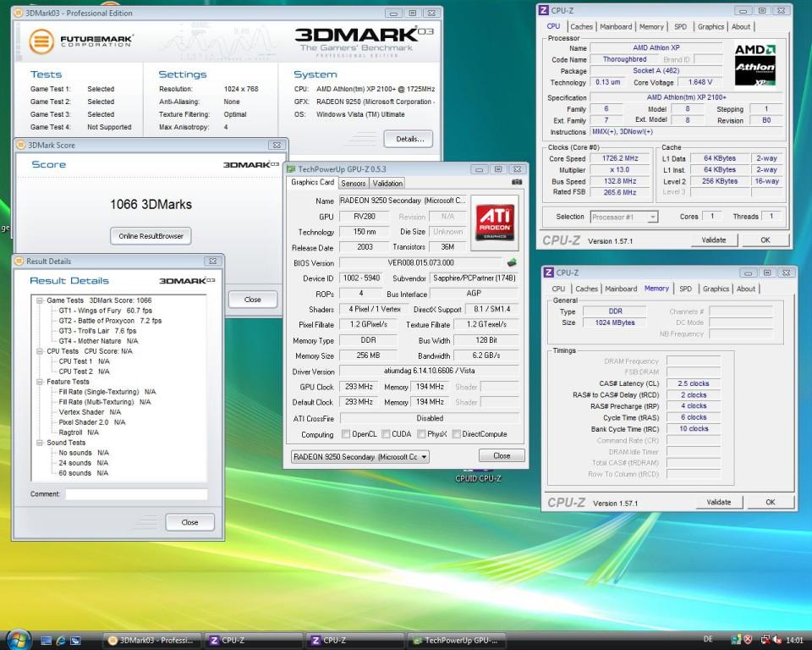Click Validate in the CPU-Z Memory window
The height and width of the screenshot is (650, 812).
(718, 502)
